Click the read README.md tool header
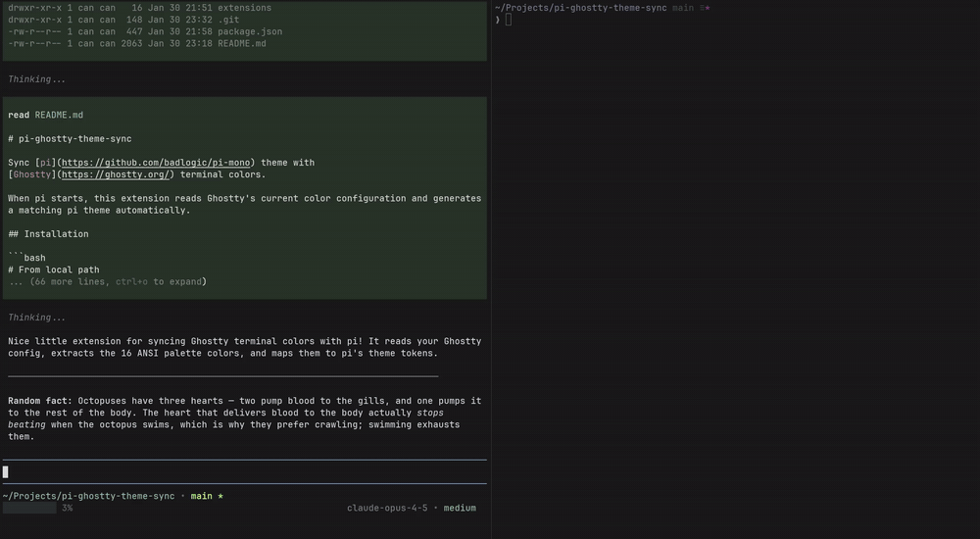Image resolution: width=980 pixels, height=539 pixels. (x=46, y=115)
